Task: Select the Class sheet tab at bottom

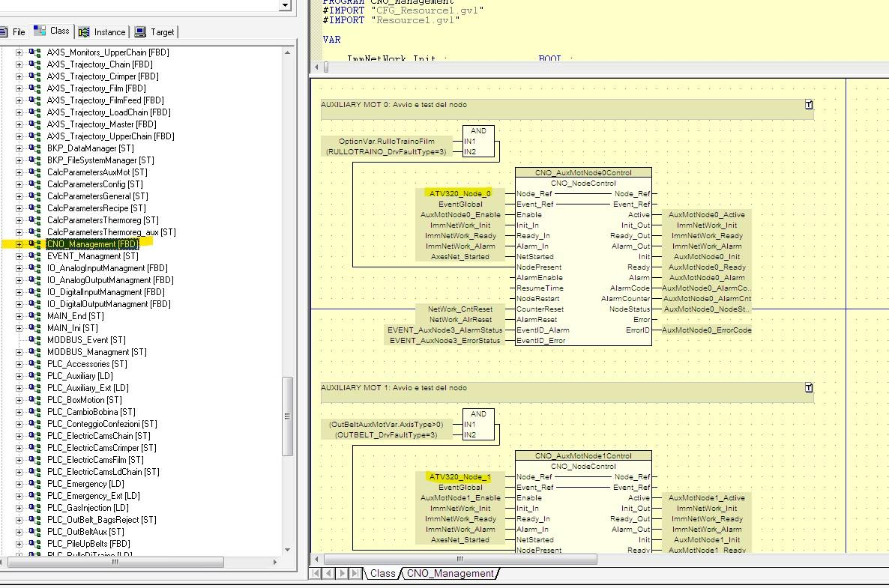Action: (x=382, y=574)
